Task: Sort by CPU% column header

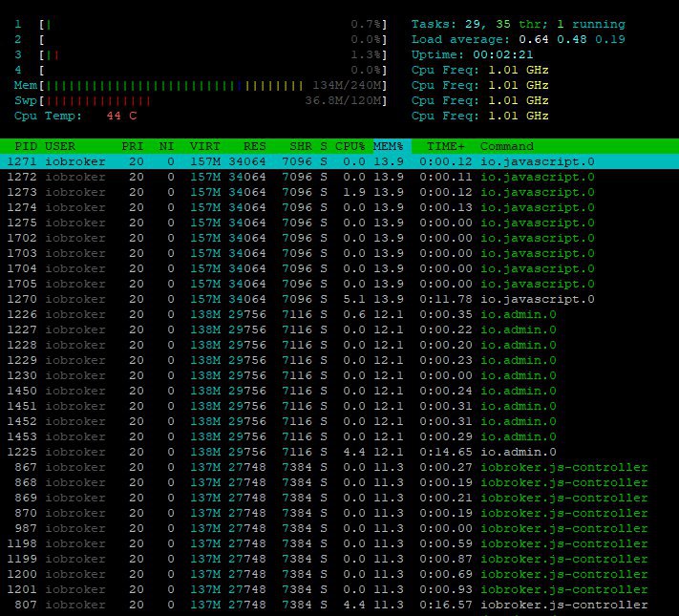Action: pos(350,146)
